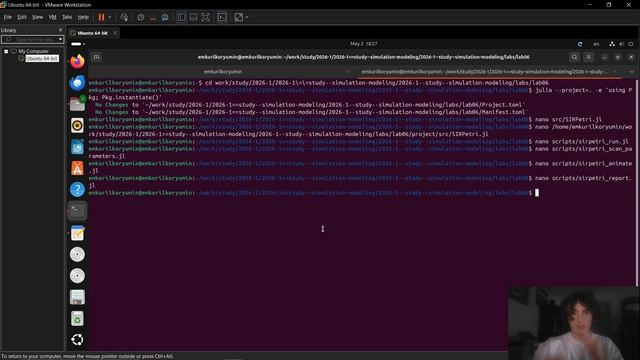The width and height of the screenshot is (640, 360).
Task: Open Rhythmbox from the dock
Action: (77, 125)
